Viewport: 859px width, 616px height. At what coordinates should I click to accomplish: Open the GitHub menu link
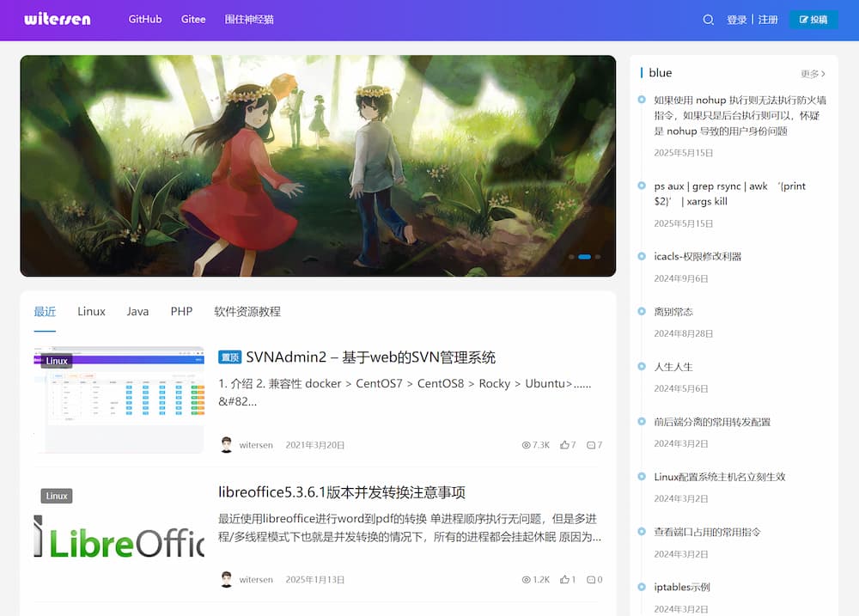(144, 19)
